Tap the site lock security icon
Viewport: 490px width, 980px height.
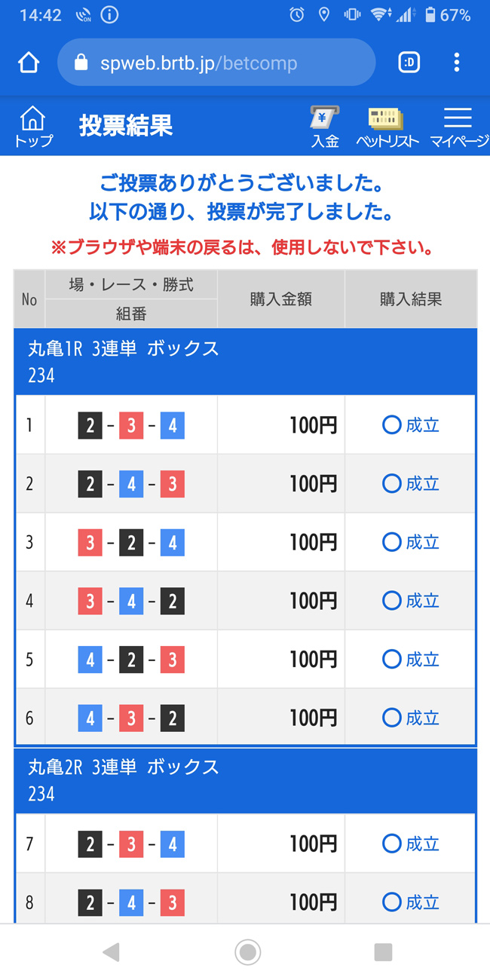(x=81, y=63)
